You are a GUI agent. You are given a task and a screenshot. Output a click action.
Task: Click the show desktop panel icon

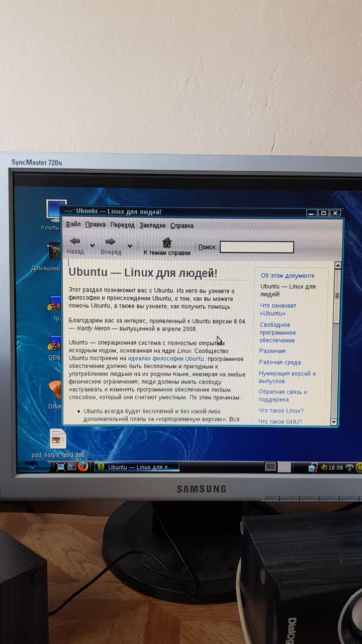click(61, 467)
